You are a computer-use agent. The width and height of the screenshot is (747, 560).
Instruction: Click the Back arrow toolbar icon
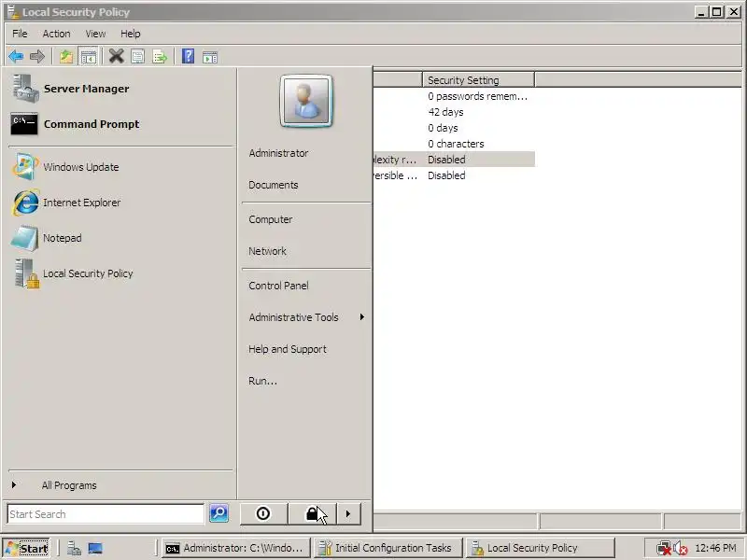click(16, 57)
